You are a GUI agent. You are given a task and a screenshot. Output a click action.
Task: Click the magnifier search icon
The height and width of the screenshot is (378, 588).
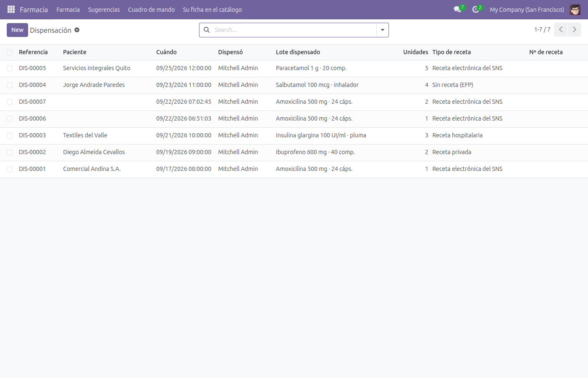tap(207, 30)
